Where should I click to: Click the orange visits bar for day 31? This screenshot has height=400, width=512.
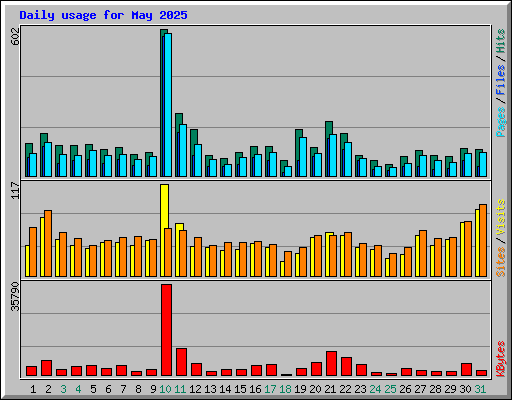[483, 240]
